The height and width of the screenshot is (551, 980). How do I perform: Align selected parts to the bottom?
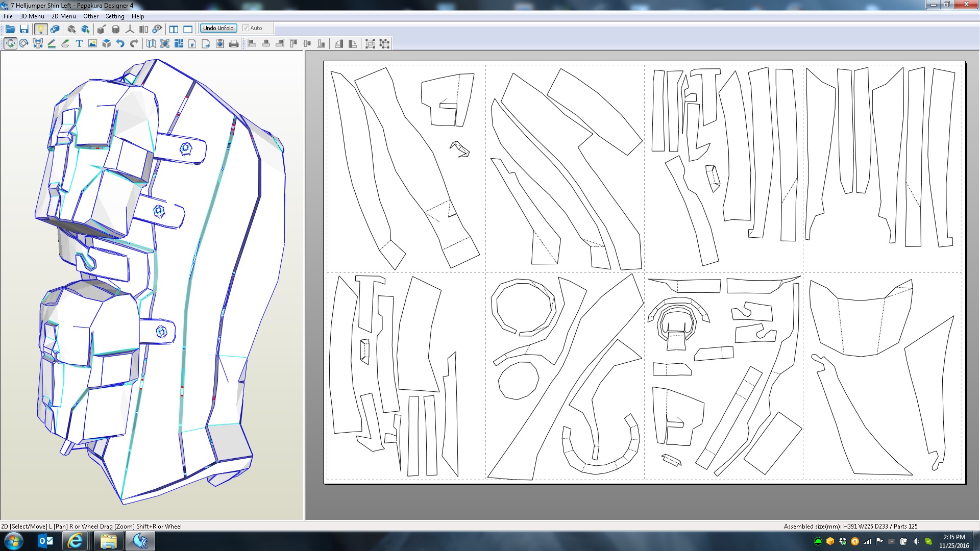click(321, 44)
